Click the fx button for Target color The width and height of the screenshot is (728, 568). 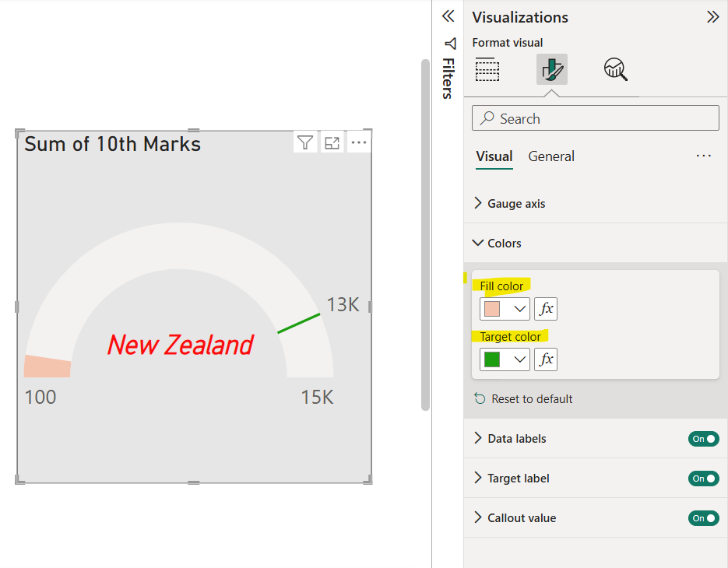(545, 359)
